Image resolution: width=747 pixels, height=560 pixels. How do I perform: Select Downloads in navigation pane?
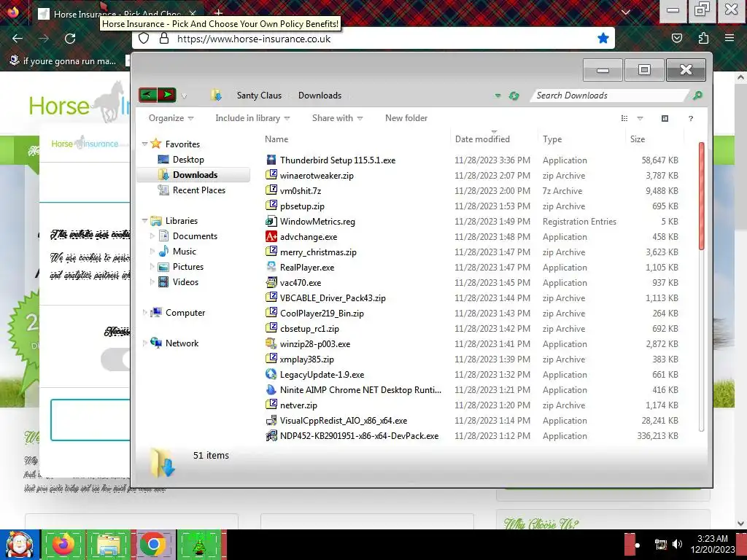pyautogui.click(x=193, y=175)
